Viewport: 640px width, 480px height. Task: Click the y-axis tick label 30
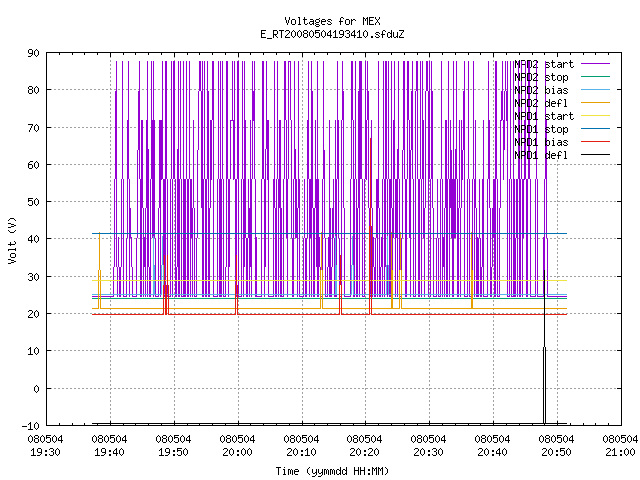(34, 277)
